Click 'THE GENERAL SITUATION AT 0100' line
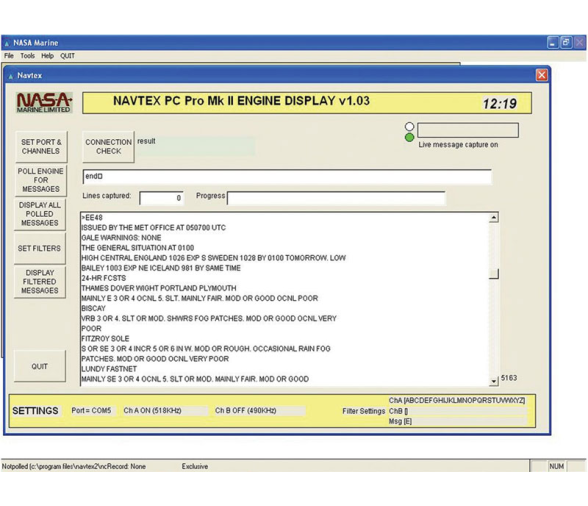Screen dimensions: 588x506 click(x=138, y=248)
